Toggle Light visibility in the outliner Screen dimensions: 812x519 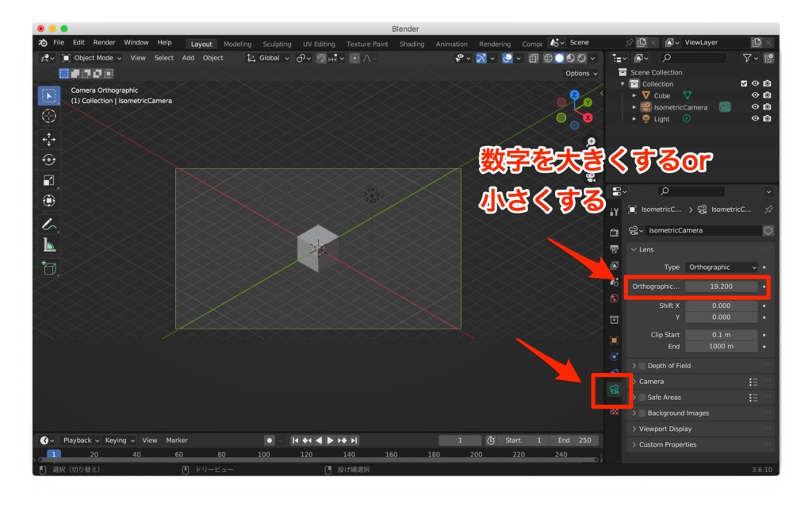coord(755,118)
